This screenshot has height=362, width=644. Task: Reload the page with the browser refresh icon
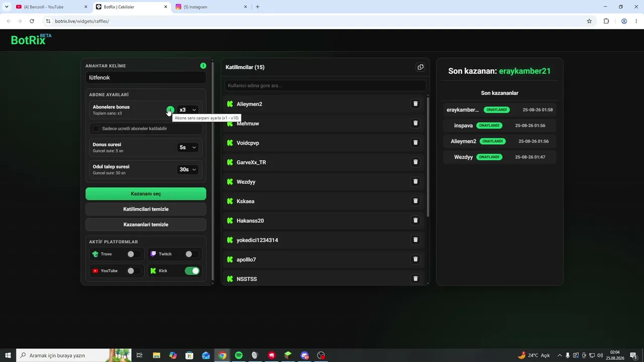(32, 21)
